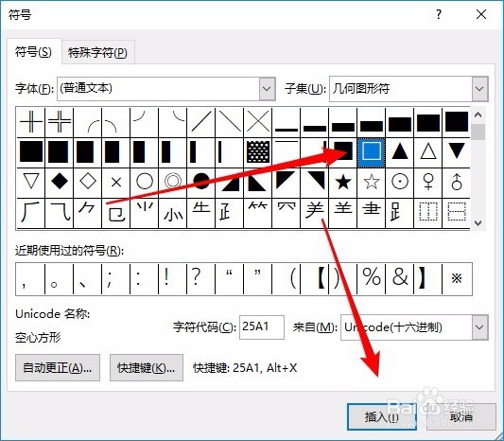
Task: Focus the 字符代码 character code field
Action: click(x=262, y=327)
